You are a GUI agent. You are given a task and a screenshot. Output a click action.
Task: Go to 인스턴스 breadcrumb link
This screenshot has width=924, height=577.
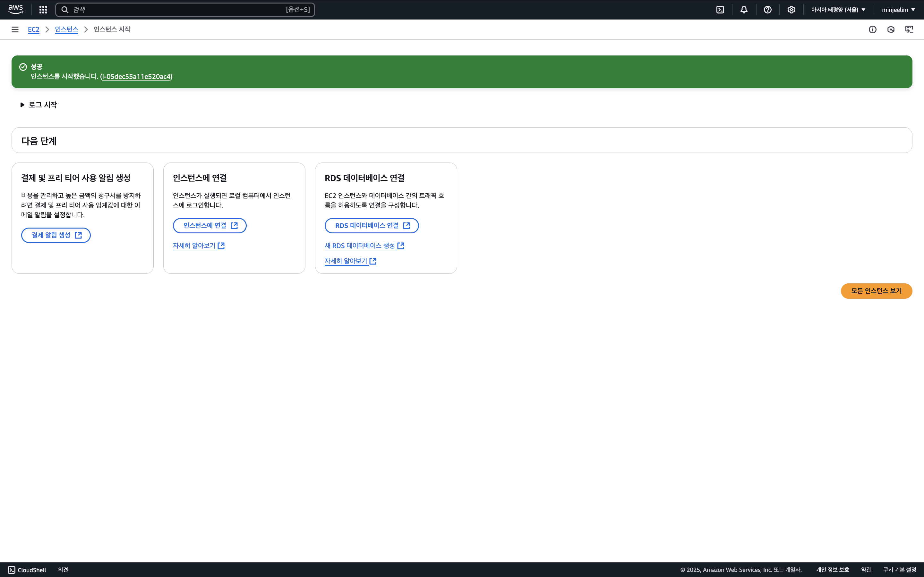(66, 29)
